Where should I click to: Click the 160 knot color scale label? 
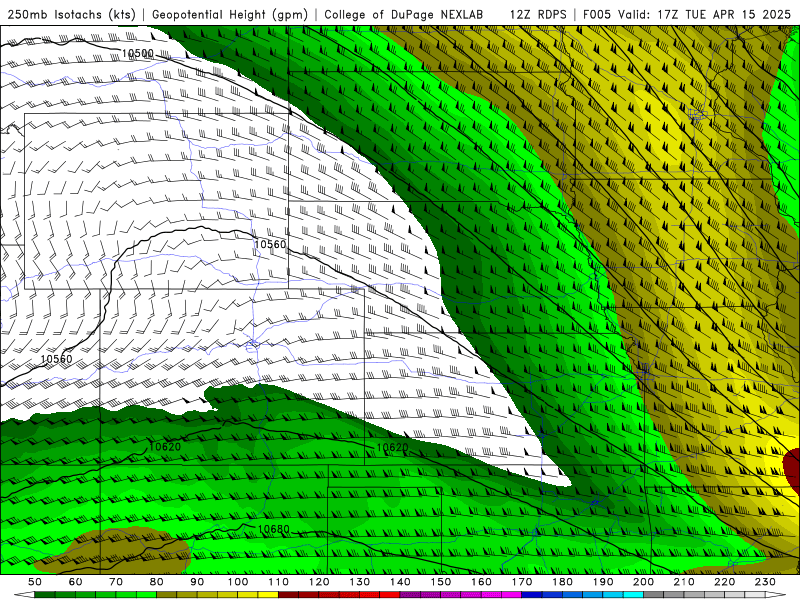pos(481,582)
